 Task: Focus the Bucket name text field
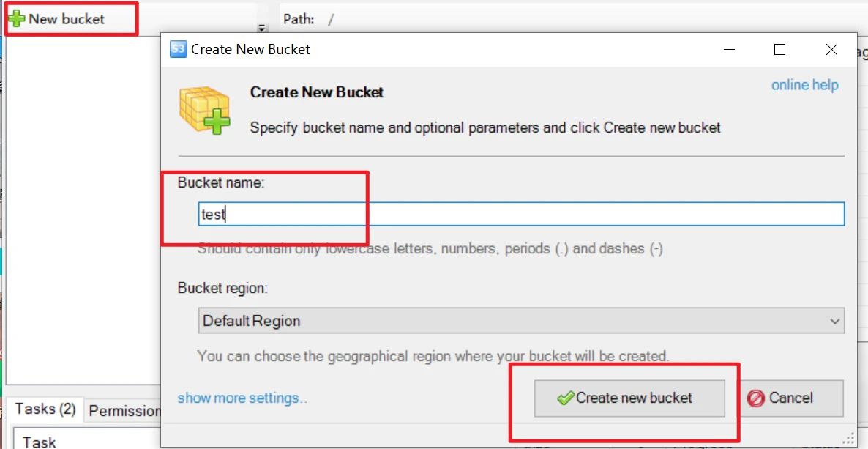(521, 215)
